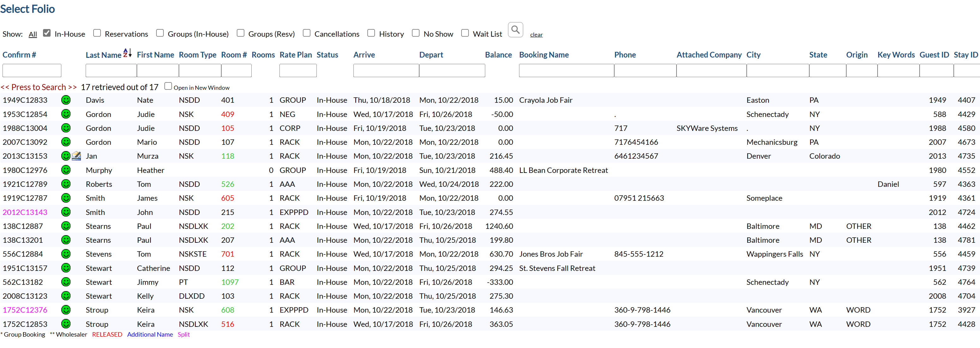980x348 pixels.
Task: Click booking name Crayola Job Fair
Action: pos(546,100)
